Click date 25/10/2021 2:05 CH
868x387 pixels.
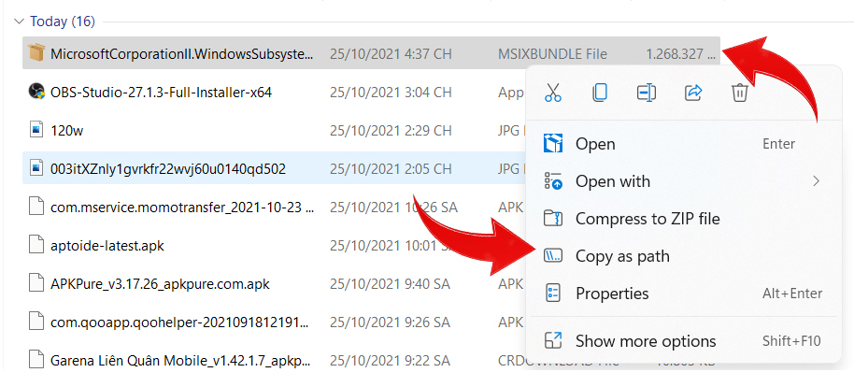(391, 168)
